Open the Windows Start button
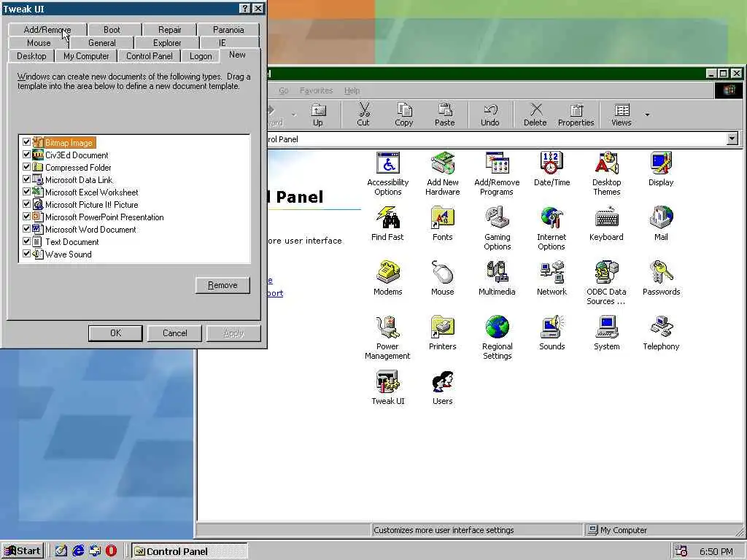Viewport: 747px width, 560px height. coord(23,551)
